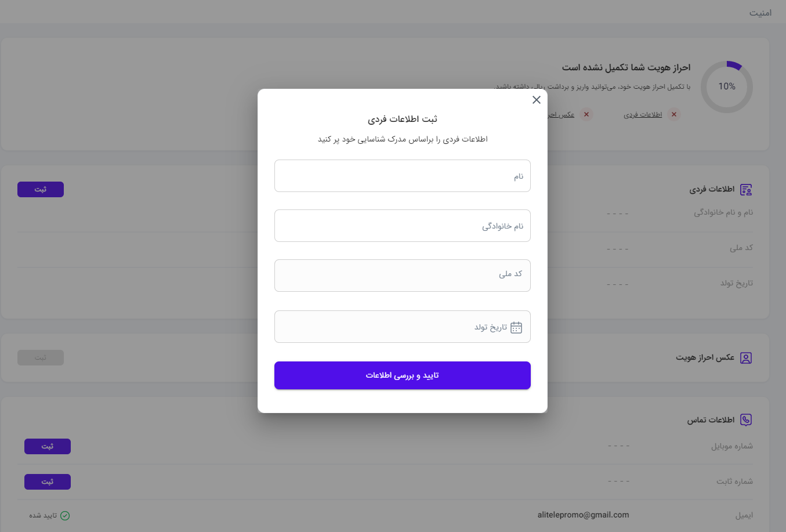Image resolution: width=786 pixels, height=532 pixels.
Task: Click the personal information section icon
Action: coord(746,190)
